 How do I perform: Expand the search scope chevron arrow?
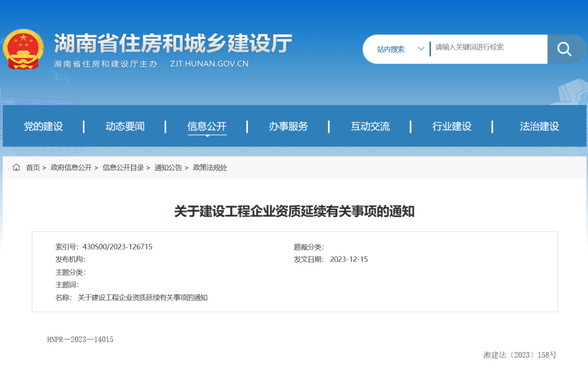point(421,49)
